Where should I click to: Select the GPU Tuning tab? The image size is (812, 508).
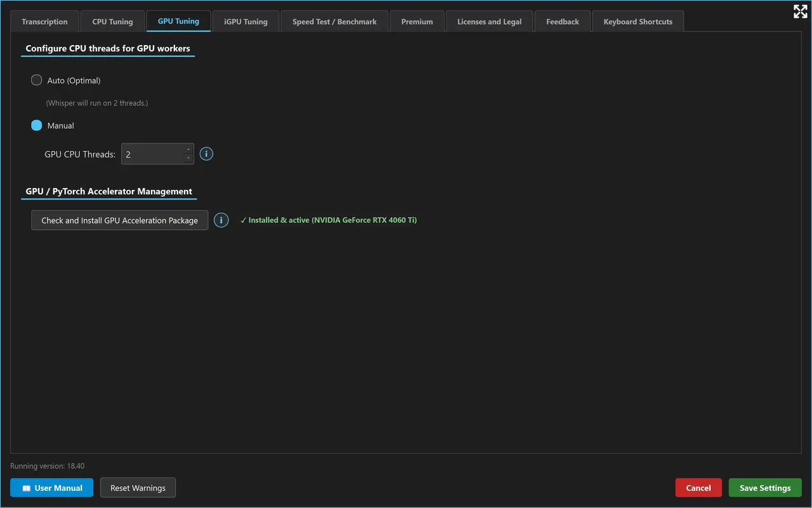[x=178, y=21]
